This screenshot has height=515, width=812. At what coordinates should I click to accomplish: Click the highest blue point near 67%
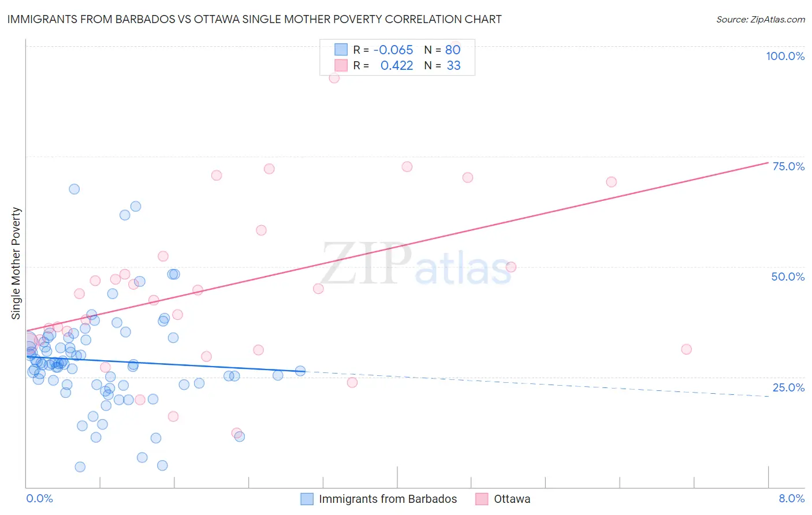74,189
